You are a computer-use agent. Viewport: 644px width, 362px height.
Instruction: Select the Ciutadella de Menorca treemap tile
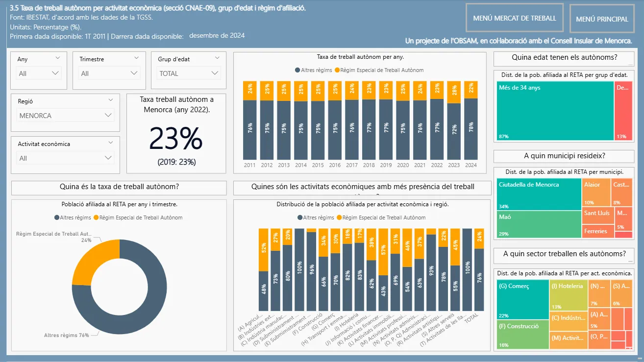click(539, 195)
